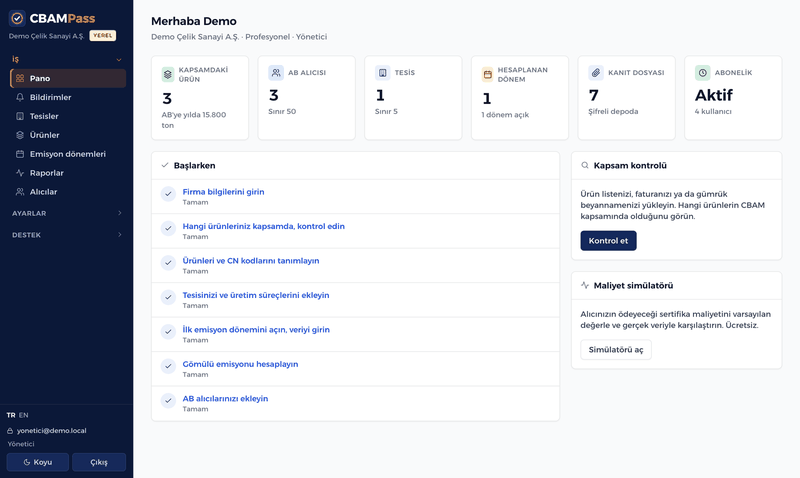Click the Raporlar activity icon
The height and width of the screenshot is (478, 800).
(20, 172)
